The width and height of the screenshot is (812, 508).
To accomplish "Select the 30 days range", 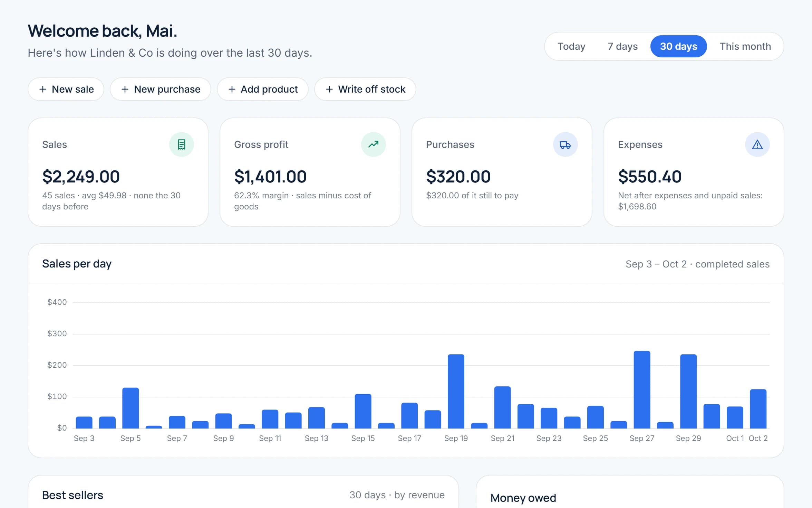I will pyautogui.click(x=678, y=46).
